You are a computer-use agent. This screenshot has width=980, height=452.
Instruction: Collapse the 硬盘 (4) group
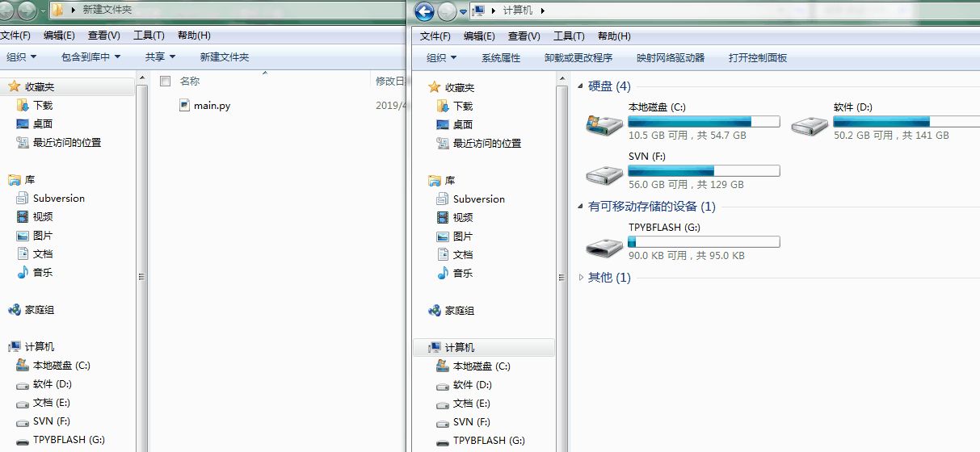(581, 87)
